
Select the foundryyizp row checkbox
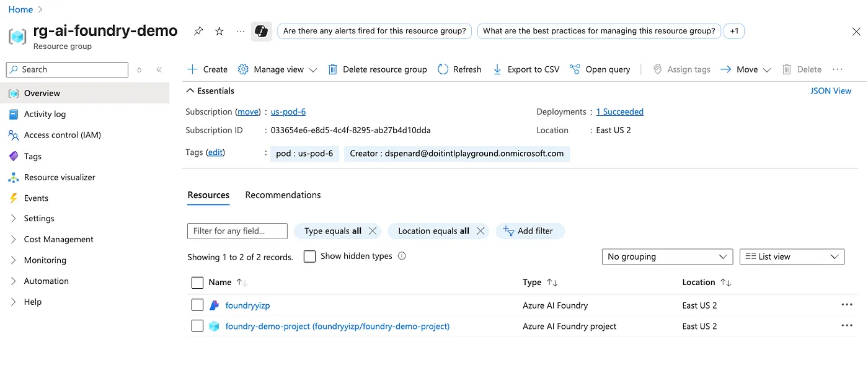click(198, 305)
